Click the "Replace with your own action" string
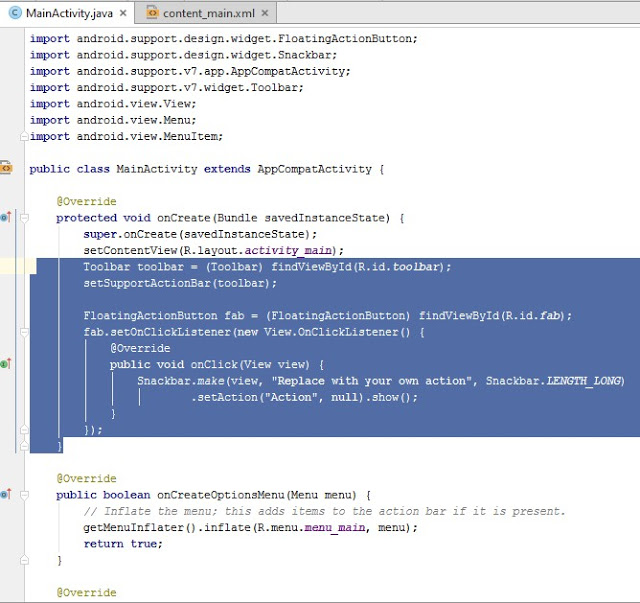This screenshot has width=640, height=603. pos(371,381)
